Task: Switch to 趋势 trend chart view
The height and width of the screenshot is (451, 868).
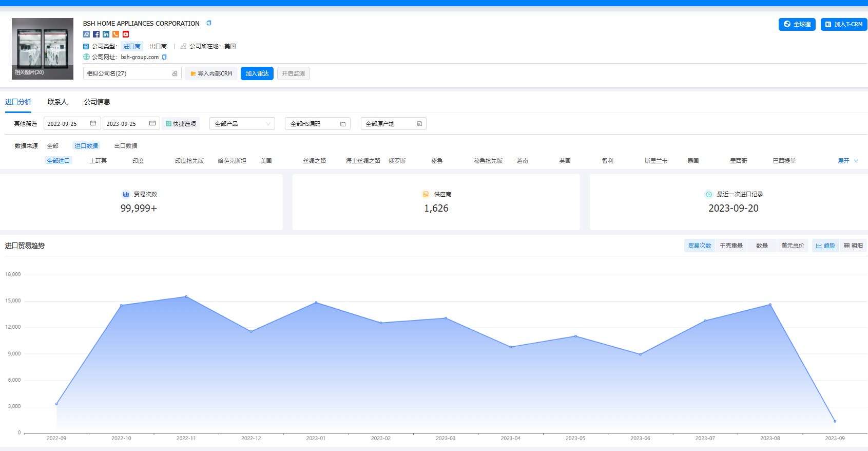Action: (x=825, y=246)
